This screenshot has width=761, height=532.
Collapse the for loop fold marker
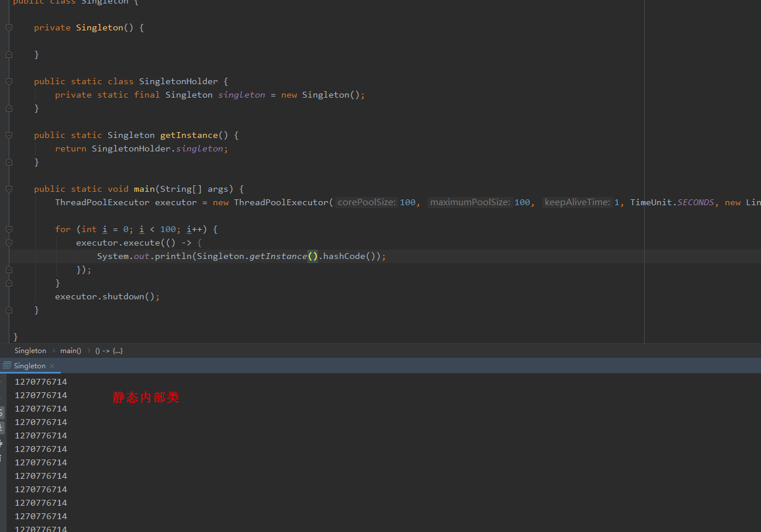tap(9, 229)
